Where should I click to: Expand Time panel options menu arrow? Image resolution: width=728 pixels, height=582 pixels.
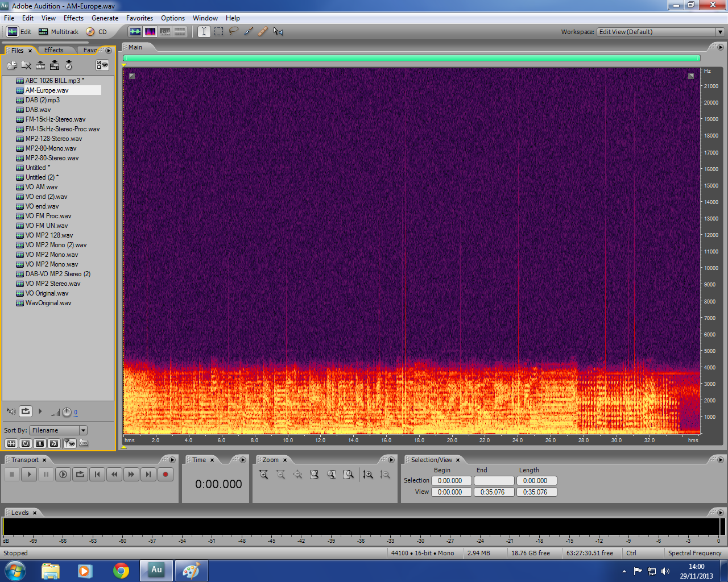tap(243, 460)
